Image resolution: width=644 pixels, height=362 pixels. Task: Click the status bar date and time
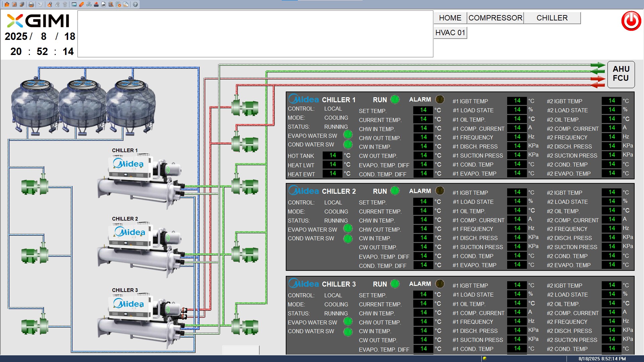pyautogui.click(x=602, y=359)
